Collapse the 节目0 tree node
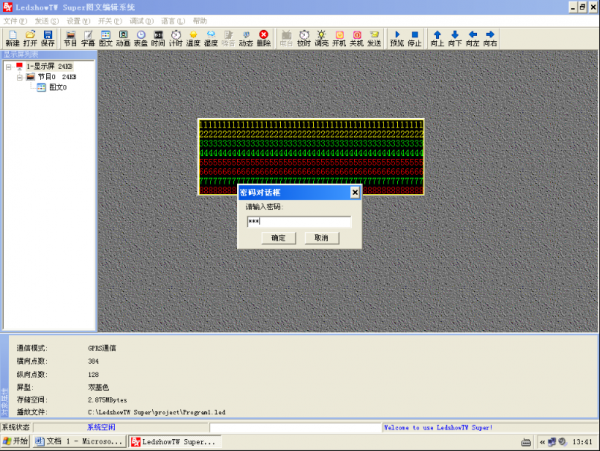 pos(19,76)
